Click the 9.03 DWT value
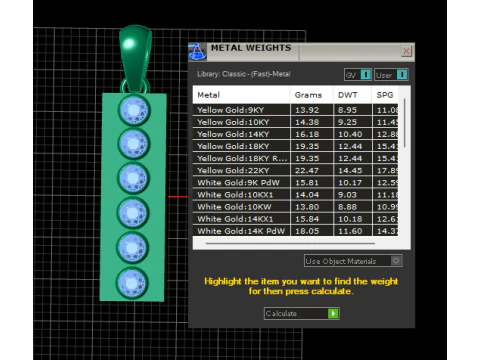This screenshot has width=480, height=360. (347, 195)
